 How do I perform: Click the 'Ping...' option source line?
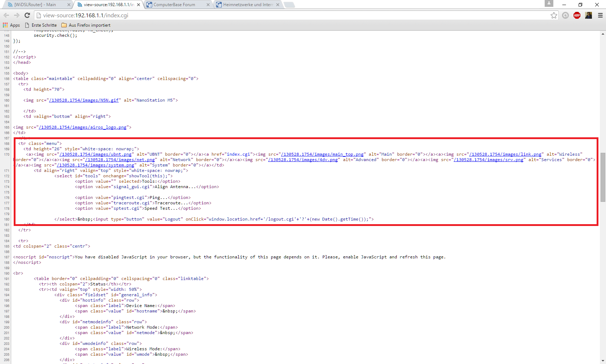[133, 197]
